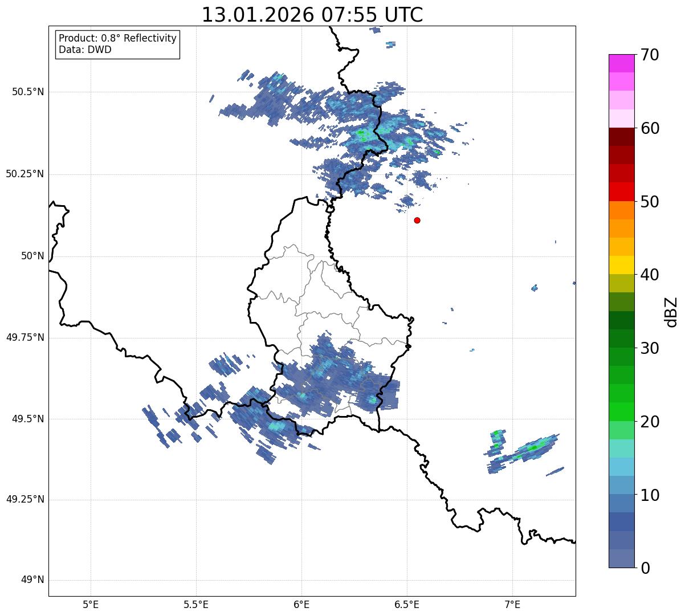Click the dBZ colorbar axis label

(x=671, y=312)
